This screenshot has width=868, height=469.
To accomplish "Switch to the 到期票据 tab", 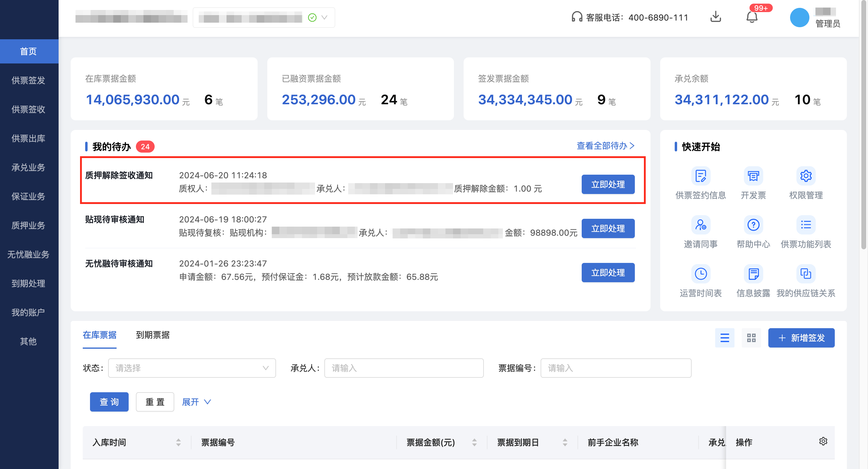I will pos(153,335).
